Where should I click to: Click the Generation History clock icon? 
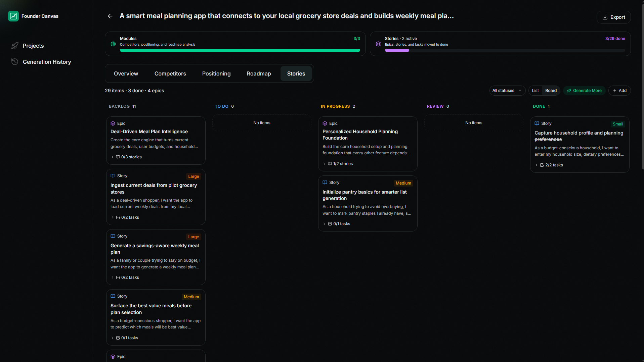click(x=15, y=62)
